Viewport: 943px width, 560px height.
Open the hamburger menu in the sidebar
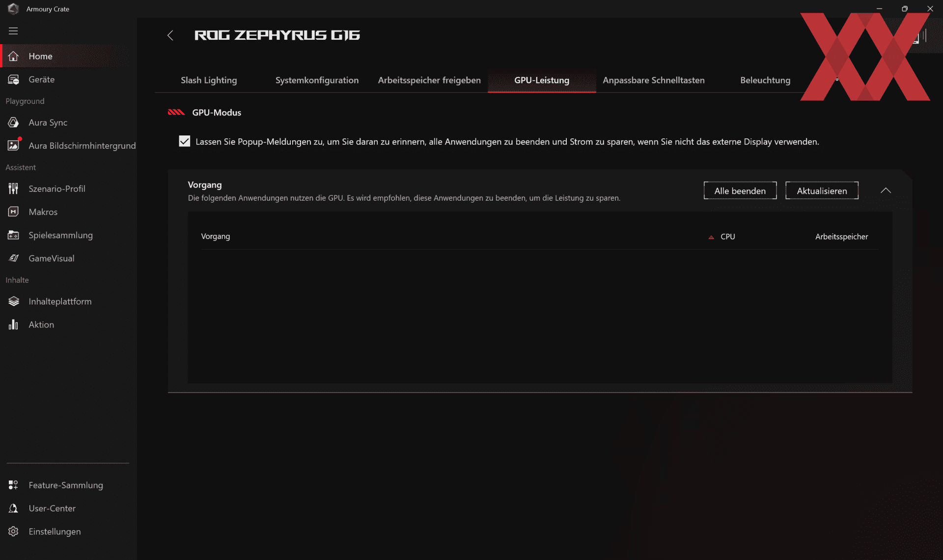coord(13,31)
